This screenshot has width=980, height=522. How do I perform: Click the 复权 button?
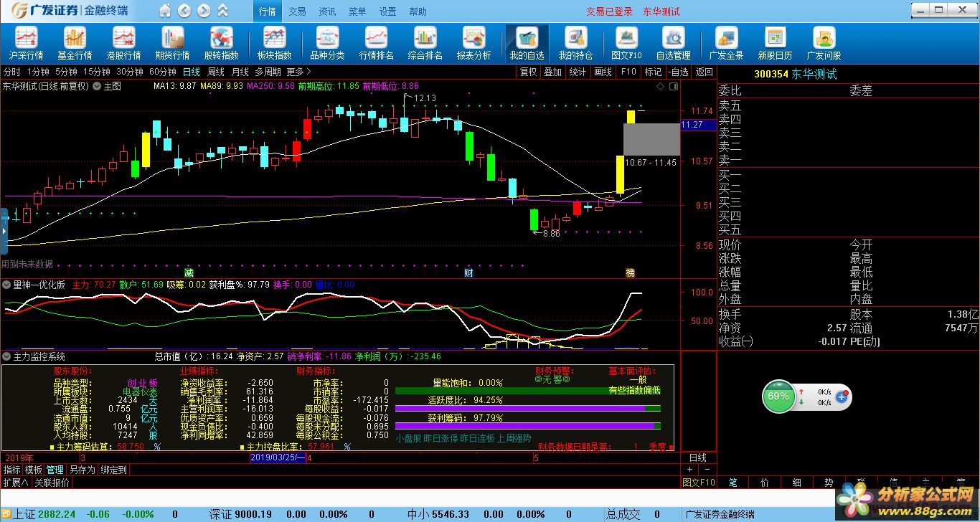529,72
